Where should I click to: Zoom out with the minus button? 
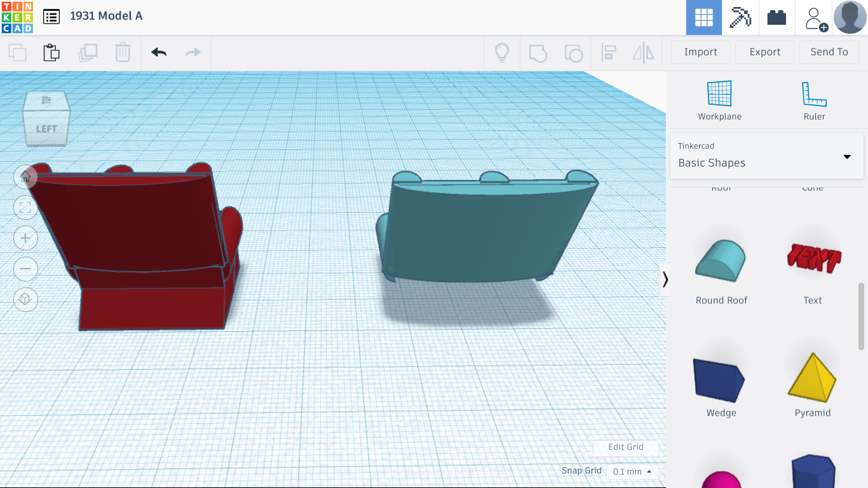[x=25, y=269]
